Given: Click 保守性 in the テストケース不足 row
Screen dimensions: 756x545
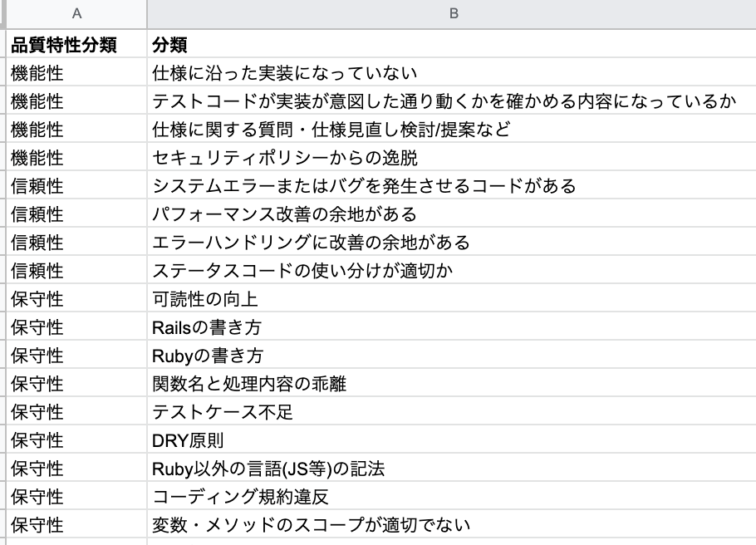Looking at the screenshot, I should click(76, 411).
